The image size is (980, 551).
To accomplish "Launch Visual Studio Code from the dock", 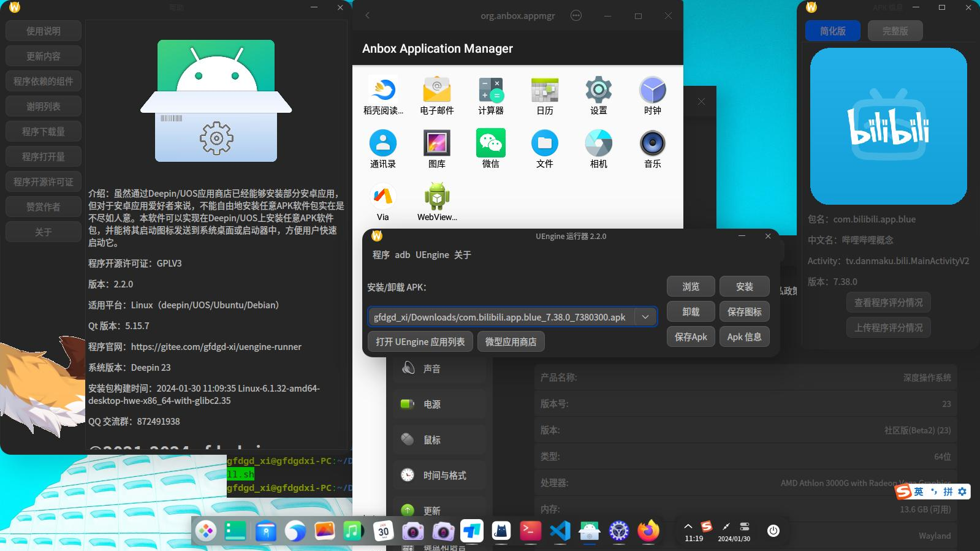I will (560, 531).
